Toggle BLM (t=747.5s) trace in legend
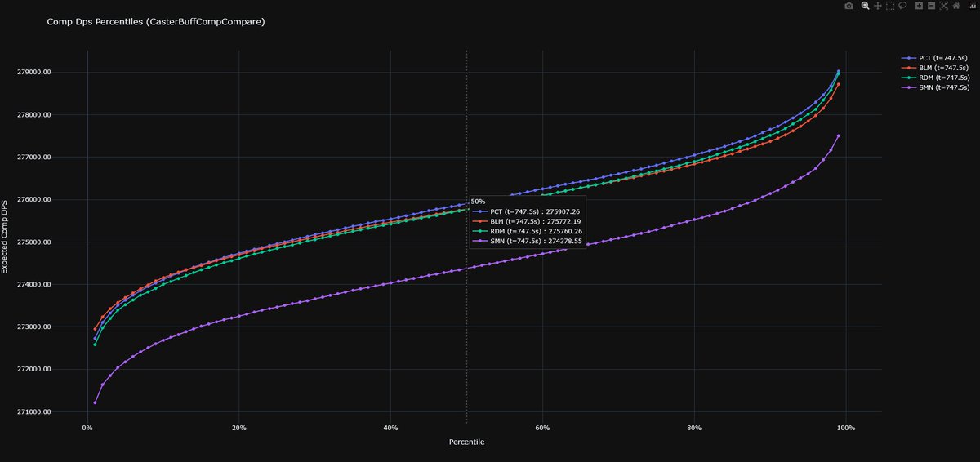Viewport: 980px width, 462px height. 936,68
